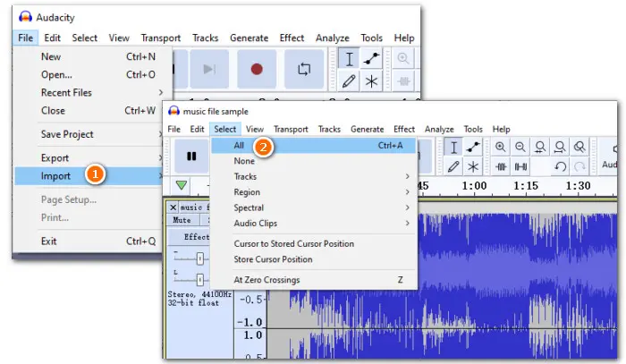Viewport: 626px width, 364px height.
Task: Open the Help menu in music file sample
Action: (x=501, y=129)
